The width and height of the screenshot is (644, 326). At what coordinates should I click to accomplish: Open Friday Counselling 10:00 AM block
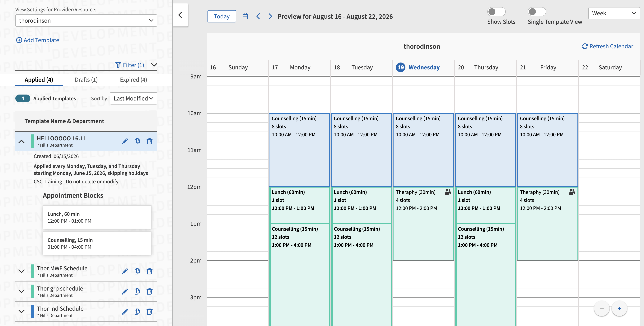coord(547,150)
